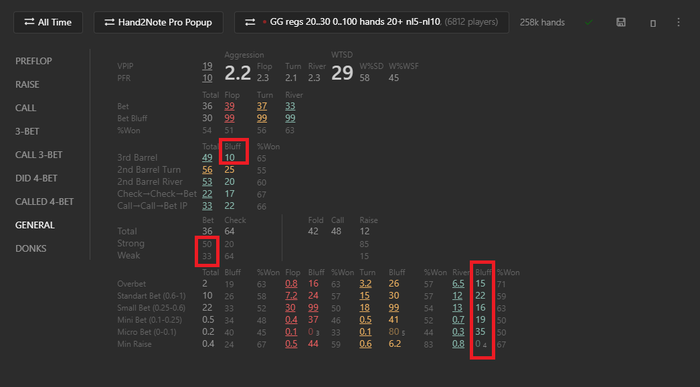
Task: Click the large Aggression value 2.2
Action: click(x=238, y=73)
